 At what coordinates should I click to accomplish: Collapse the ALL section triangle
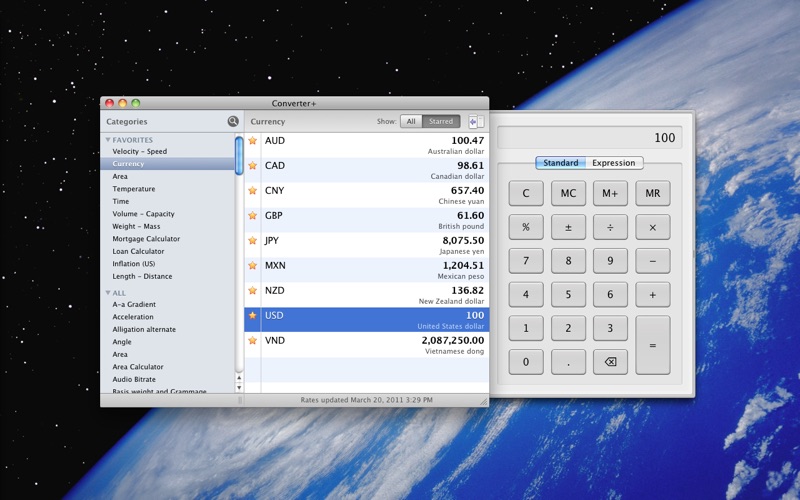click(108, 293)
